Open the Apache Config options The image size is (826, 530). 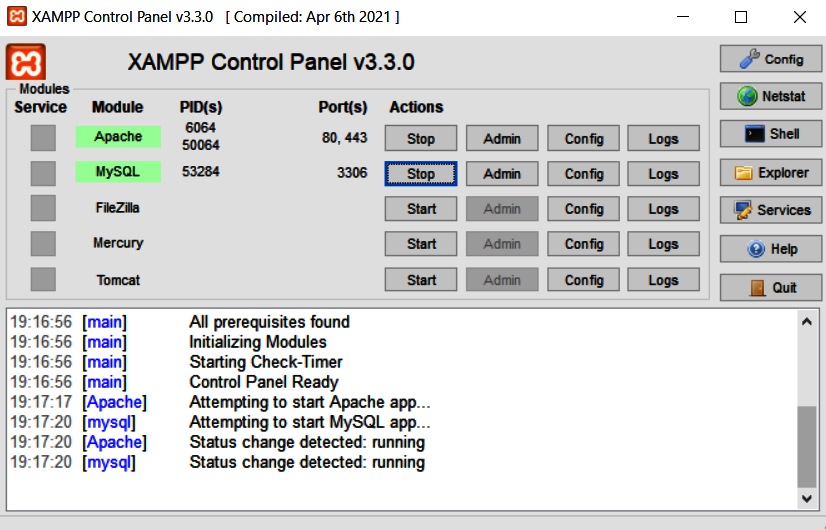click(583, 139)
